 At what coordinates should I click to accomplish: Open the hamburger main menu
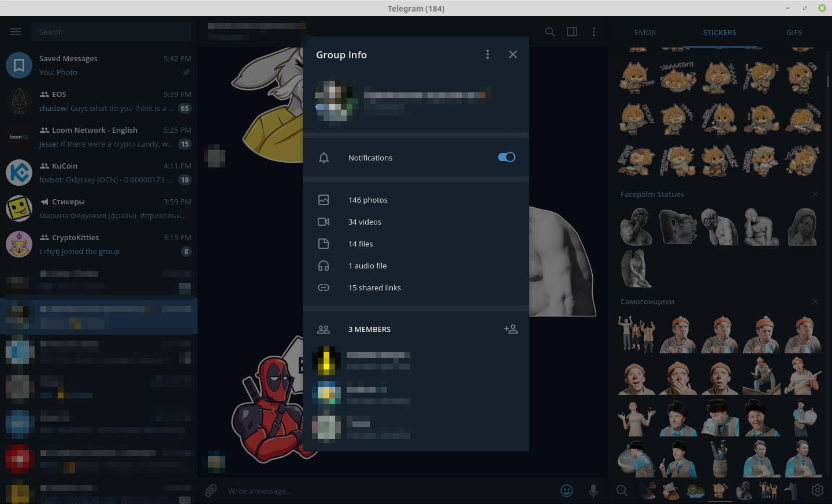point(16,32)
